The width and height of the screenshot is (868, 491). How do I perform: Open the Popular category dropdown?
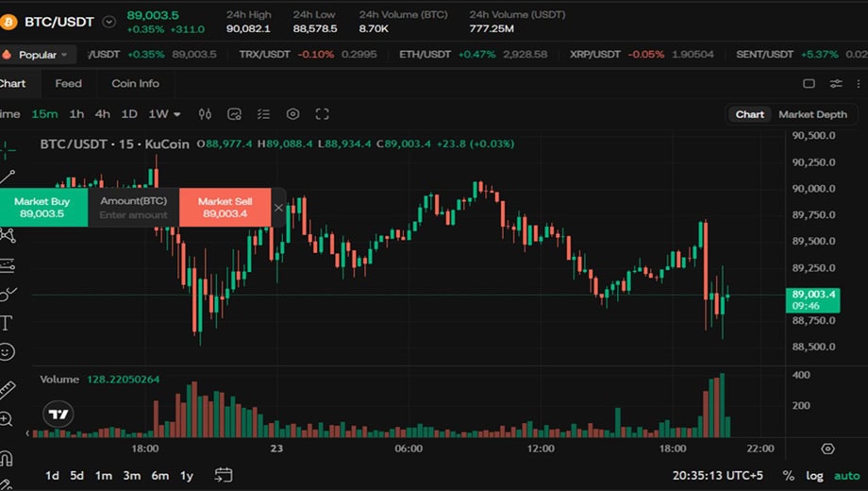click(35, 55)
